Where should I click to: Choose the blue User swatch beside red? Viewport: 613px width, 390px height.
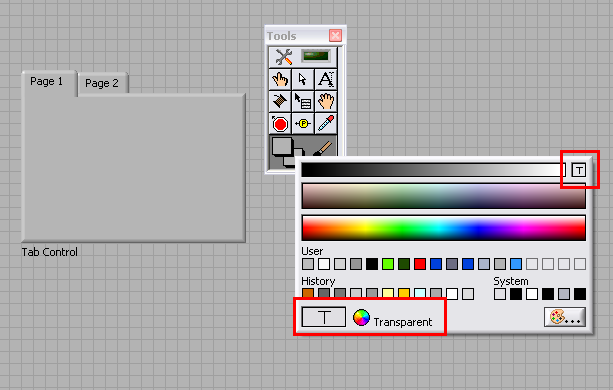(436, 264)
